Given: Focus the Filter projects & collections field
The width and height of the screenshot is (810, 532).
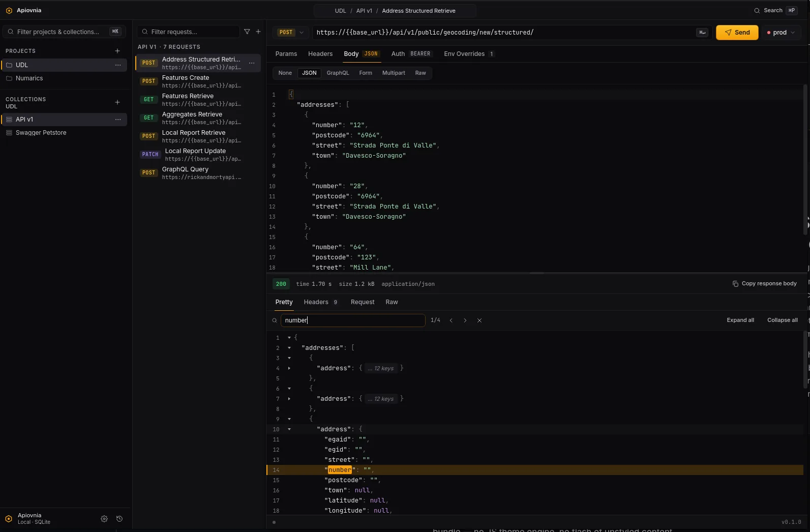Looking at the screenshot, I should click(64, 32).
